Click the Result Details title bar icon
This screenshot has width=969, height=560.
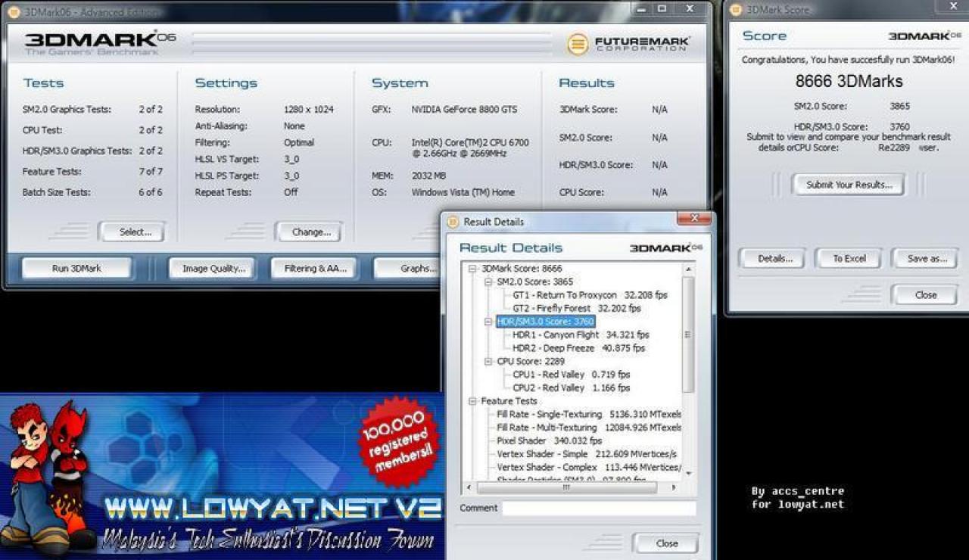tap(453, 222)
